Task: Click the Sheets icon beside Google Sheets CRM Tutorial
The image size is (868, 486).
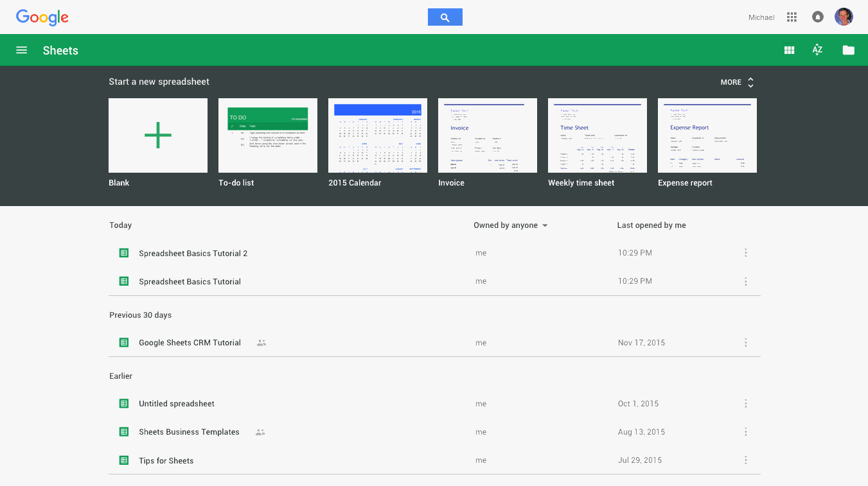Action: [x=123, y=342]
